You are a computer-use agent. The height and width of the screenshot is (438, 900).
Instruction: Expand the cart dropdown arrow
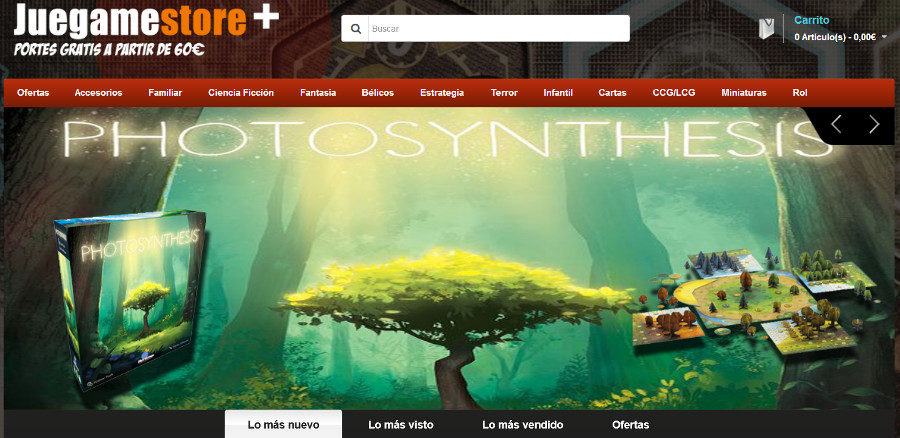(x=884, y=37)
